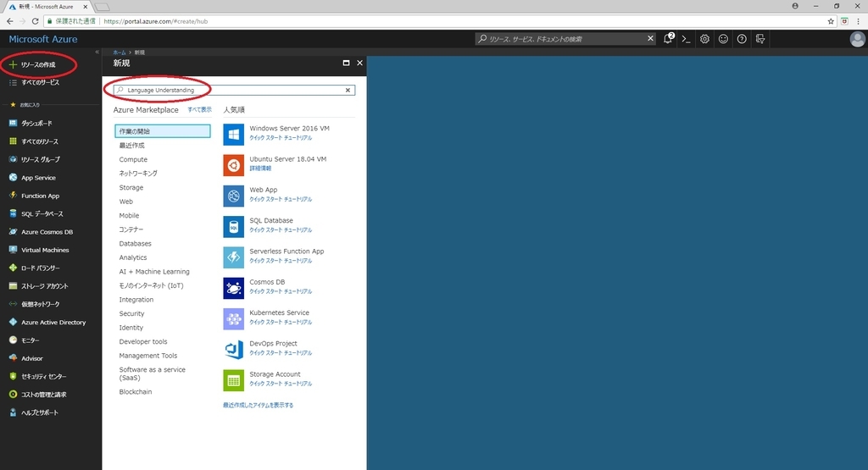
Task: Choose the Web App icon
Action: 234,196
